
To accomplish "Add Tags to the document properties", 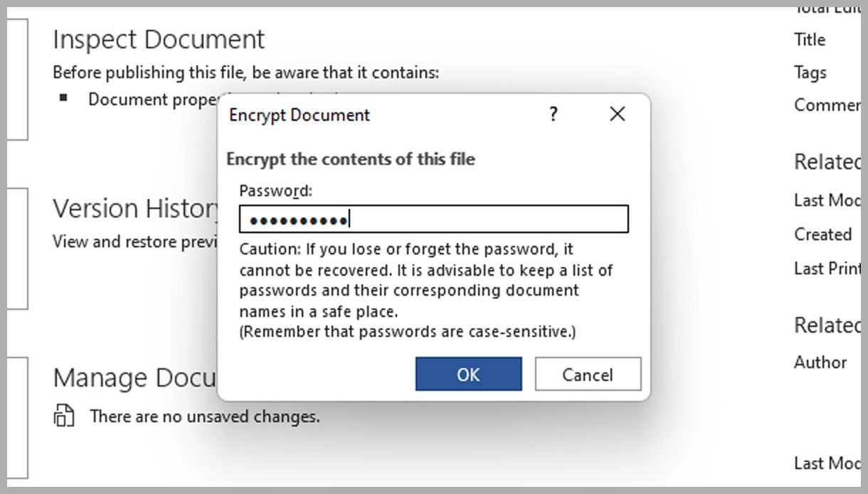I will coord(810,73).
